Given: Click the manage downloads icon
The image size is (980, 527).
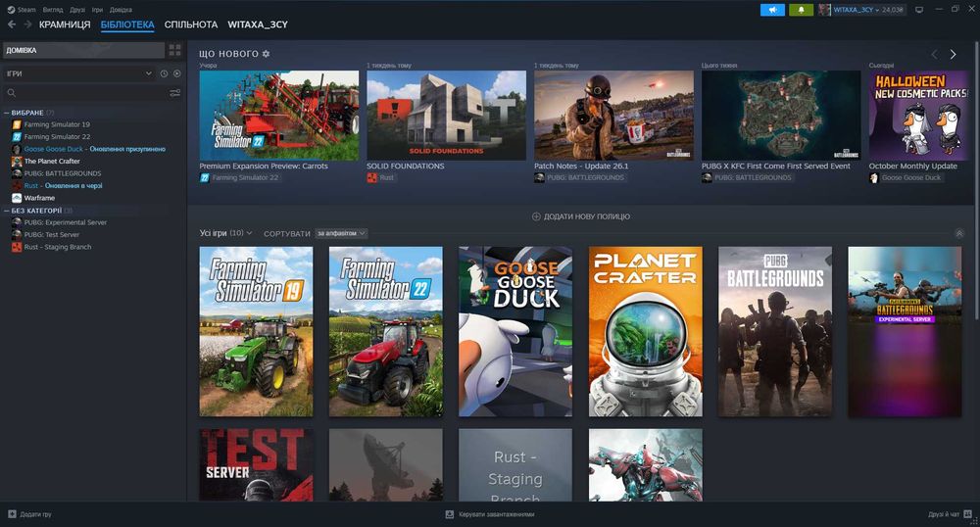Looking at the screenshot, I should tap(450, 514).
